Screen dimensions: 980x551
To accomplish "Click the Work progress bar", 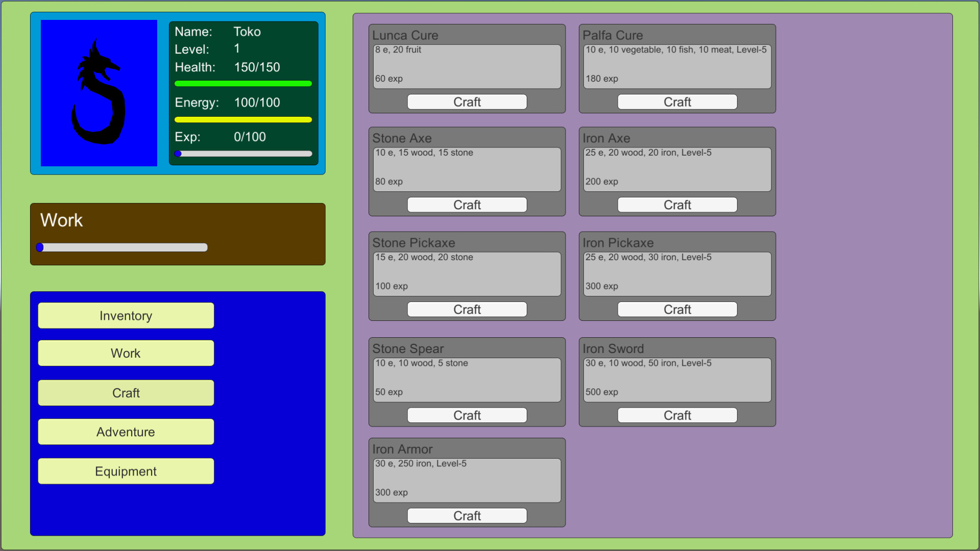I will point(122,247).
